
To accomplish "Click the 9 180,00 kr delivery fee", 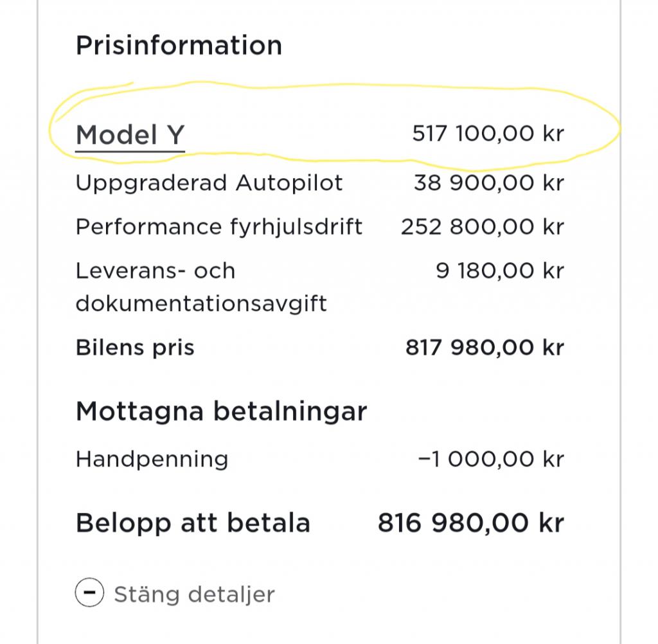I will point(500,271).
